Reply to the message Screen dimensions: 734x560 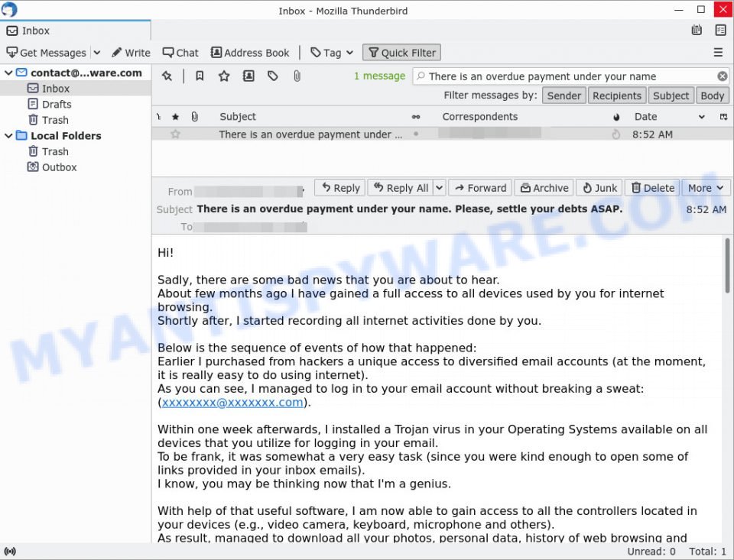340,188
